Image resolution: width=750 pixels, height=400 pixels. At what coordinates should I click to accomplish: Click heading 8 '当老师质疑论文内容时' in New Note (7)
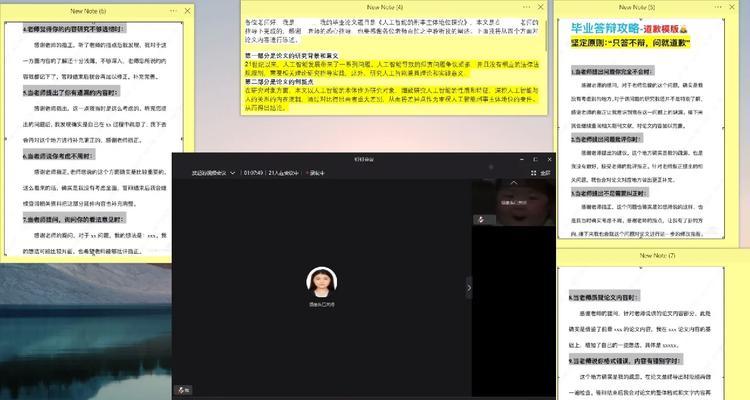click(603, 297)
